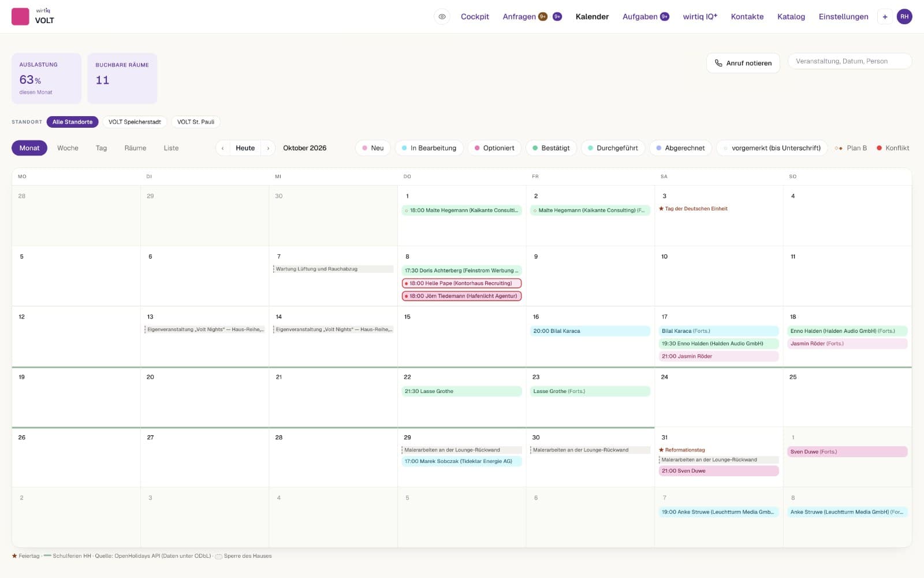Open Bilal Karaca (Forts.) on Oct 17

click(x=718, y=331)
